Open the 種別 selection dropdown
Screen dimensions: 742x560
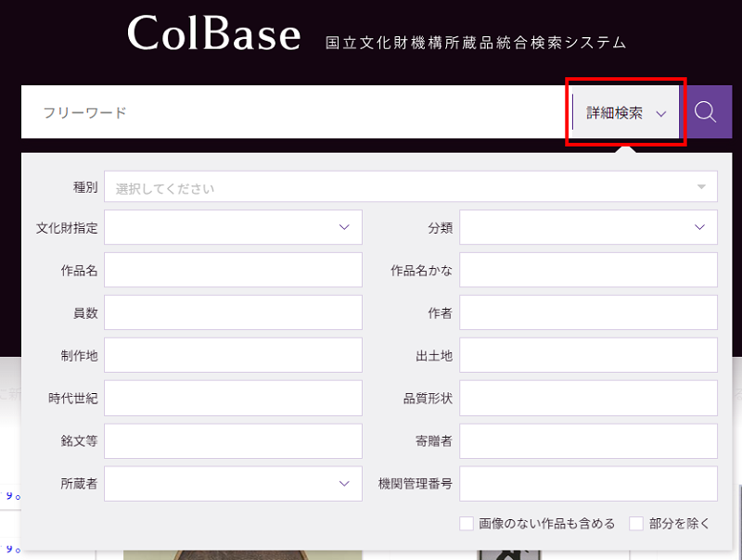tap(411, 186)
